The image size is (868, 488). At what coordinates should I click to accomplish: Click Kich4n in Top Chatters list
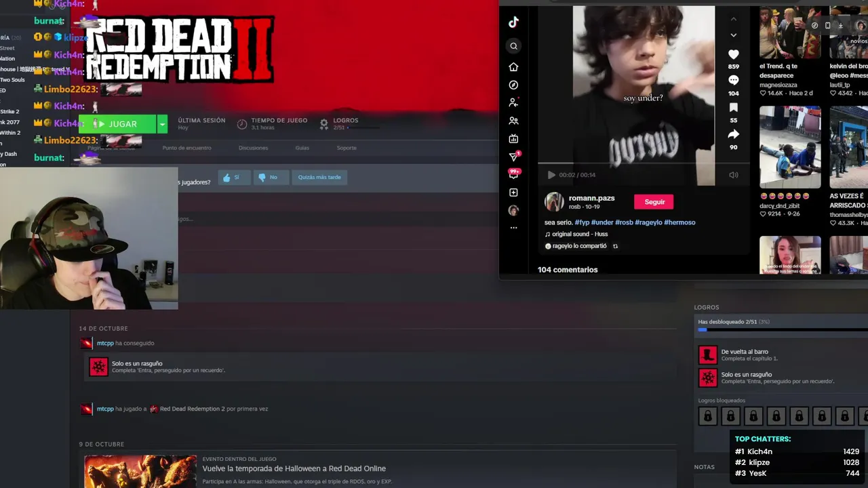[759, 451]
